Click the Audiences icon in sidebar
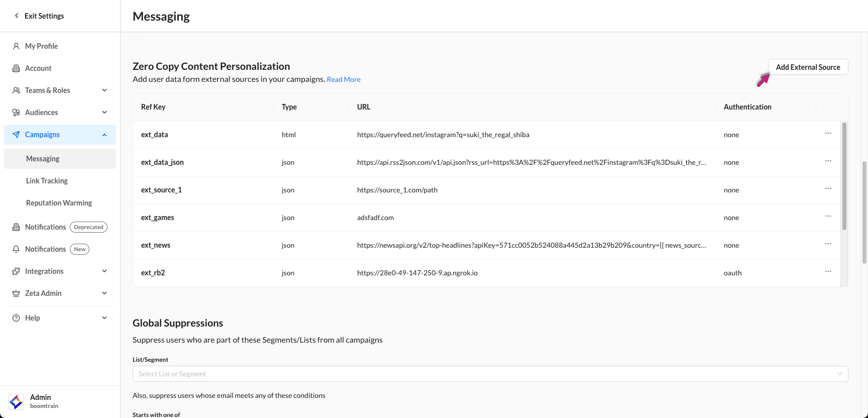The width and height of the screenshot is (868, 418). [x=16, y=113]
